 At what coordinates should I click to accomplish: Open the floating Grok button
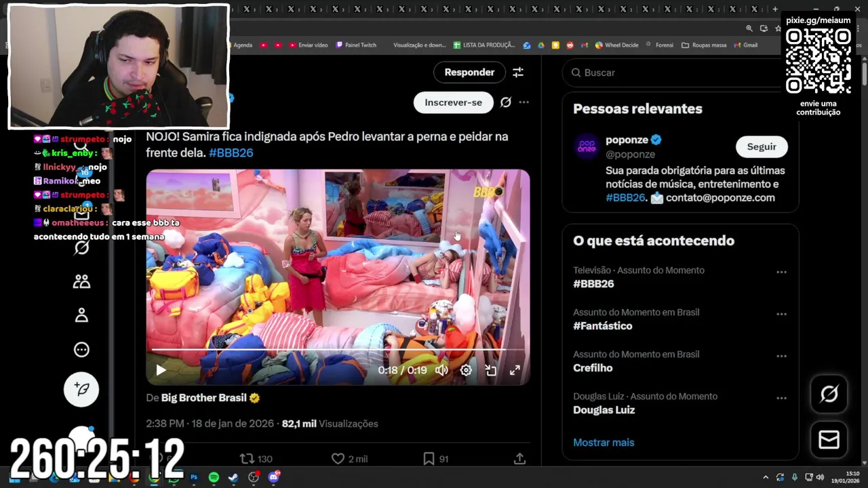pos(829,394)
